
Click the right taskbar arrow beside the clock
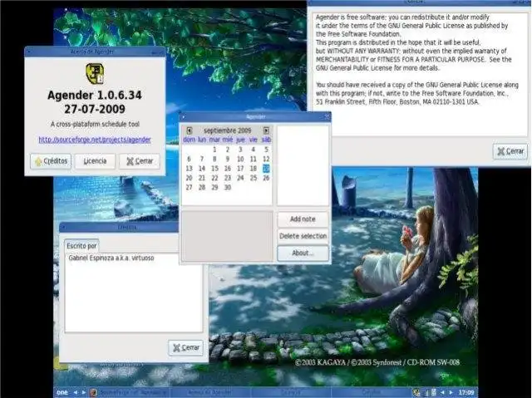pos(451,392)
